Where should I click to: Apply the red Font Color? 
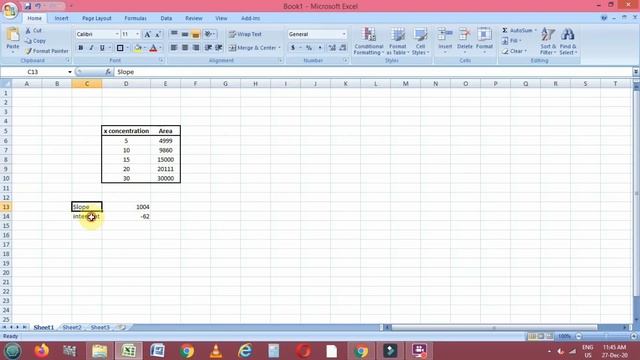pos(153,48)
